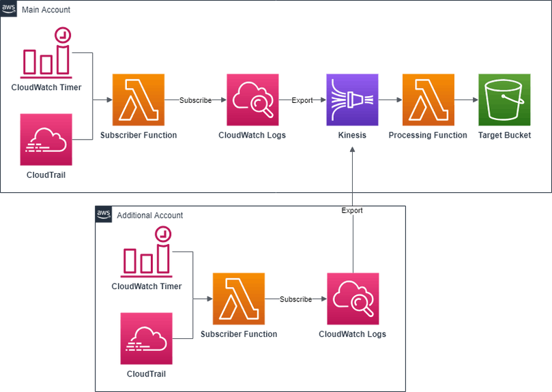The image size is (552, 392).
Task: Select the green Target Bucket icon
Action: pyautogui.click(x=504, y=100)
